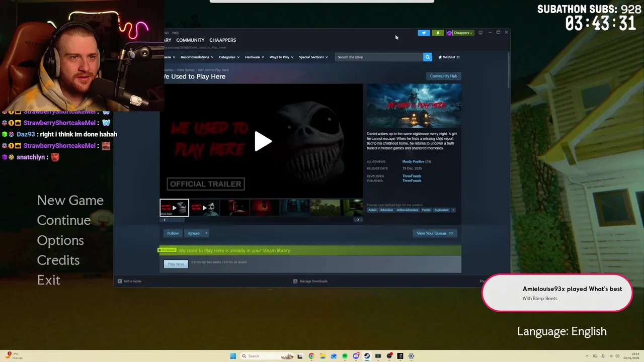Select Options in game menu
This screenshot has width=644, height=362.
[60, 240]
